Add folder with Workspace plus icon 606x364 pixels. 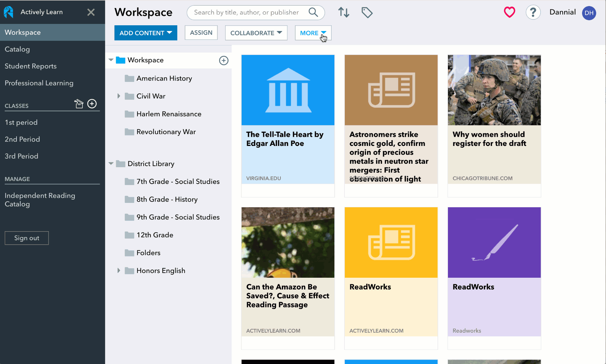tap(224, 60)
